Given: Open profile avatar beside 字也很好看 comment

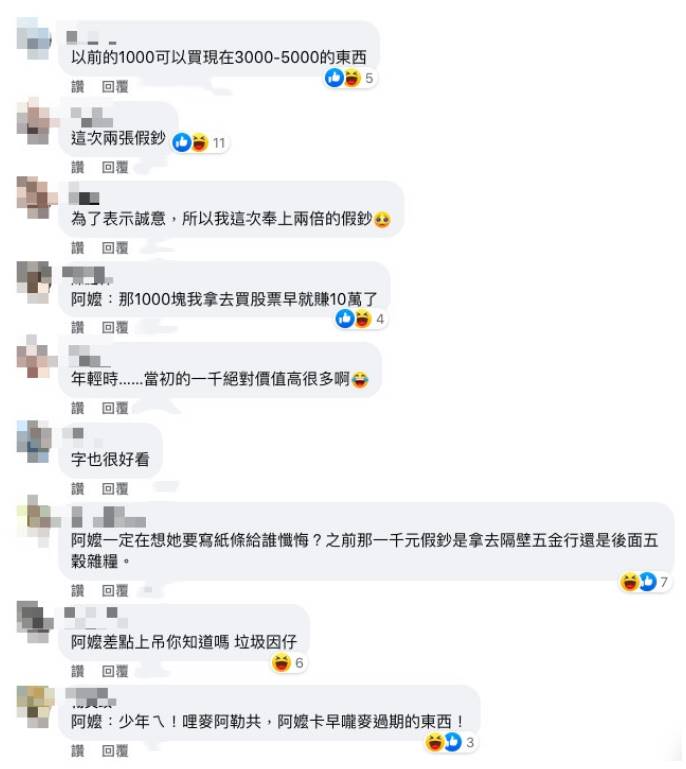Looking at the screenshot, I should [33, 441].
